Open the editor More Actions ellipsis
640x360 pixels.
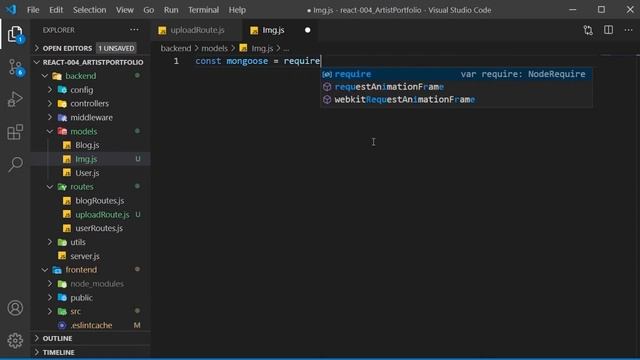coord(628,30)
